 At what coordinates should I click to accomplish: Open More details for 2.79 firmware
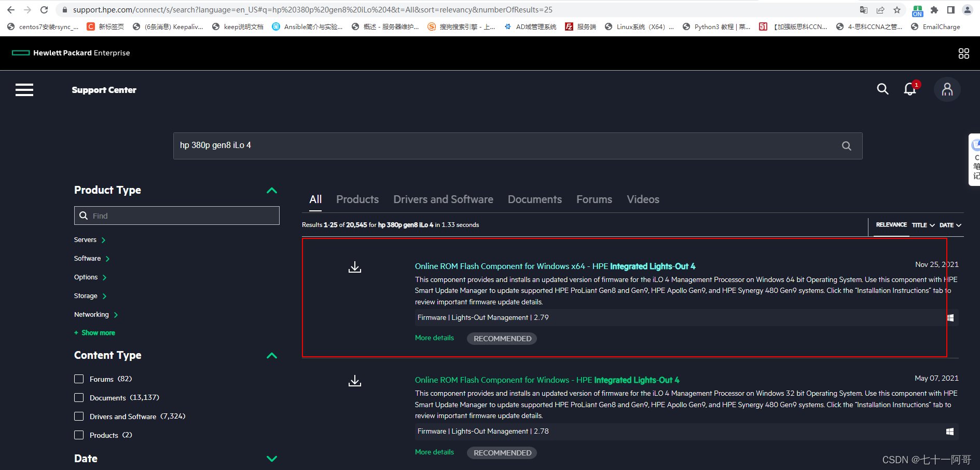(x=434, y=338)
